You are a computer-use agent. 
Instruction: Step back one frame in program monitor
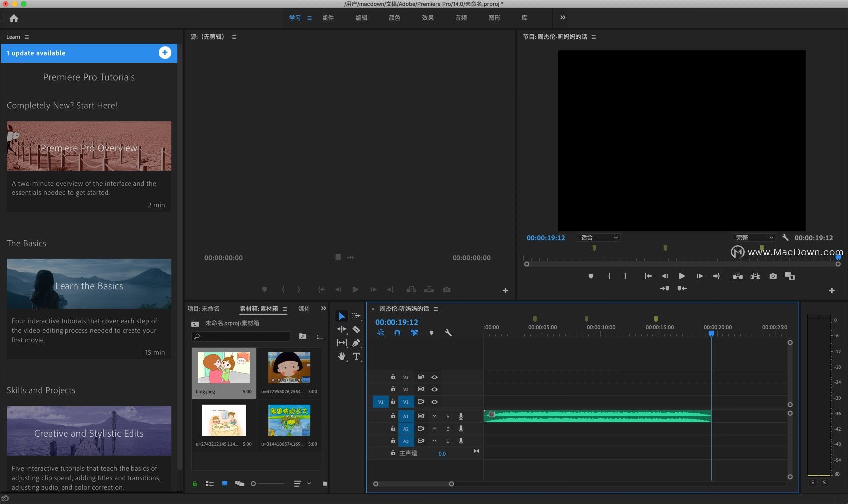pos(664,276)
